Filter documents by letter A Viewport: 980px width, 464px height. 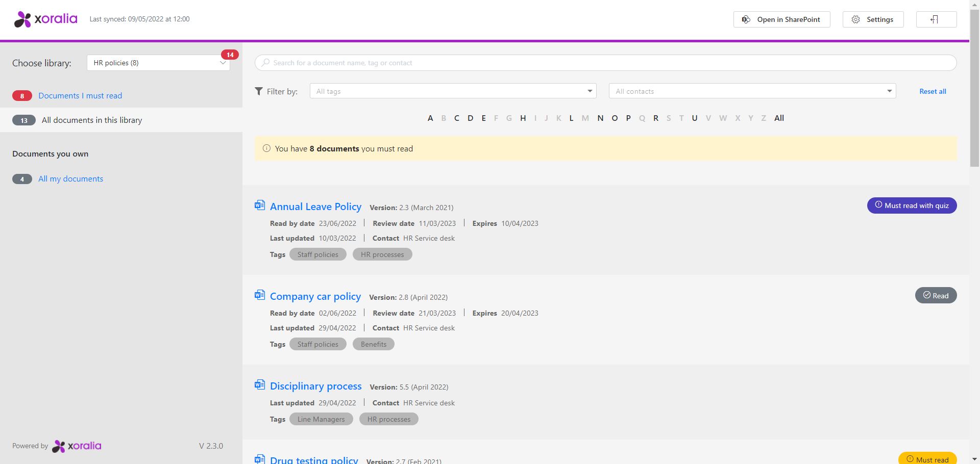click(x=430, y=118)
